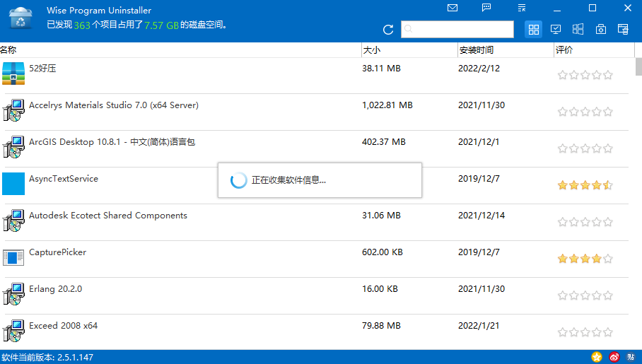642x364 pixels.
Task: Select the ArcGIS Desktop 10.8.1 entry
Action: pyautogui.click(x=112, y=142)
